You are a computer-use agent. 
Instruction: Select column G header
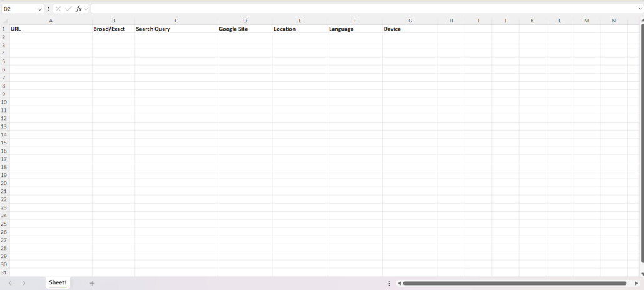410,21
